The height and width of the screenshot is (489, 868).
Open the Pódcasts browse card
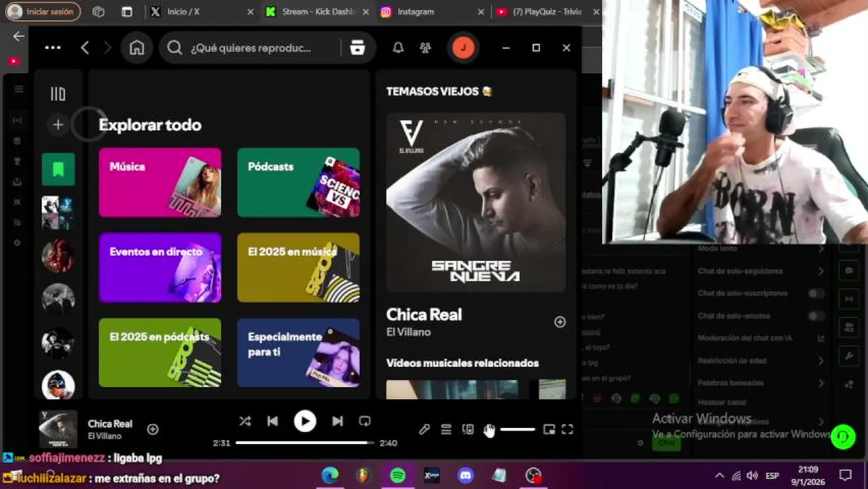click(x=298, y=183)
